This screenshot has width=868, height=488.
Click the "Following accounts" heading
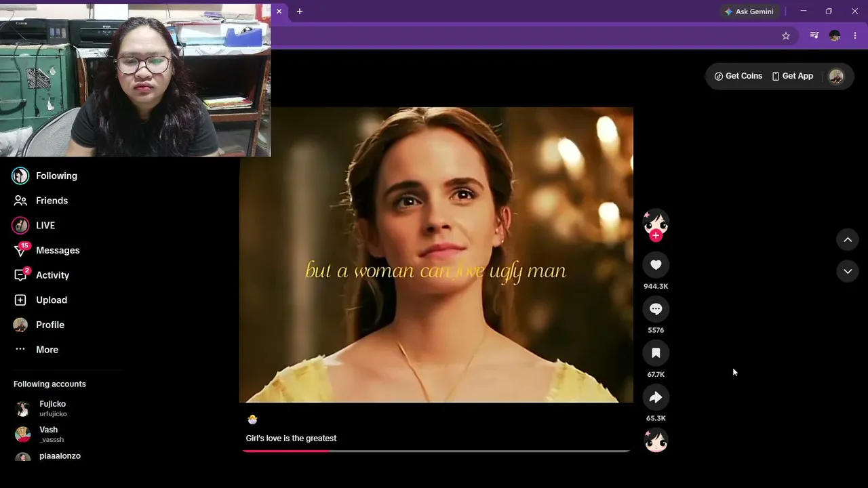coord(50,384)
